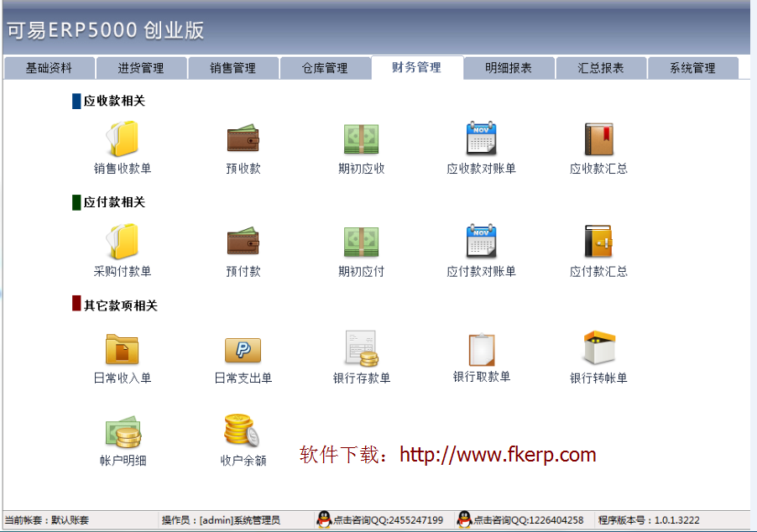Open 期初应收 cash icon
757x532 pixels.
[x=361, y=139]
